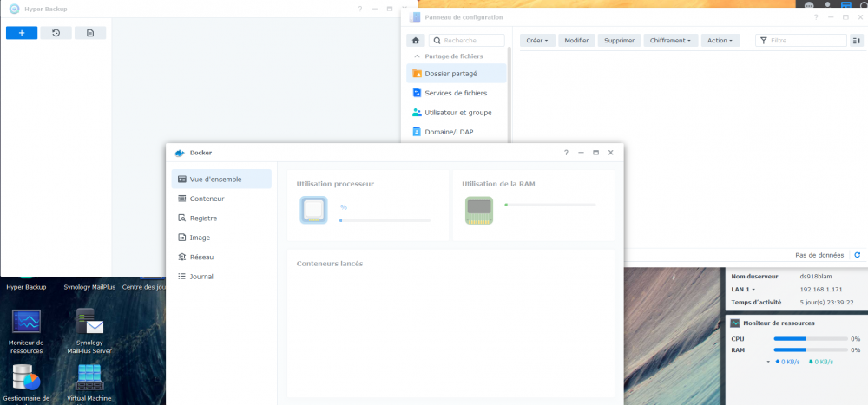
Task: Toggle the widgets icon in DSM taskbar
Action: tap(846, 4)
